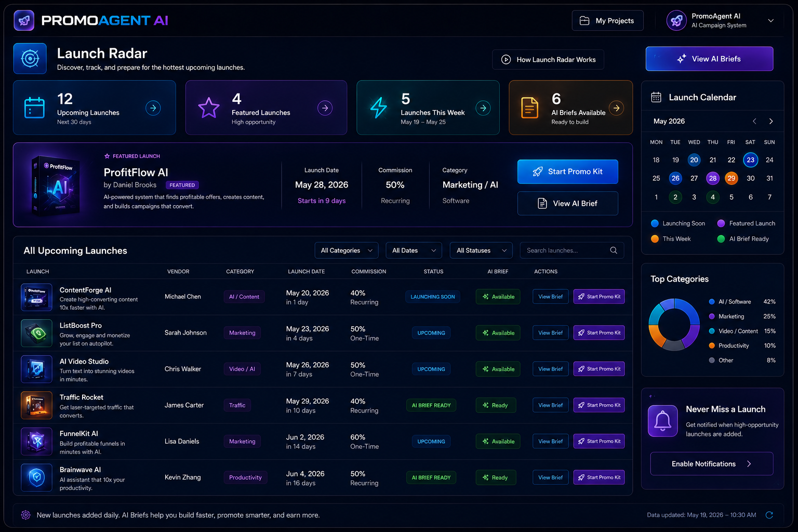
Task: Click the AI / Content category tag
Action: point(244,297)
